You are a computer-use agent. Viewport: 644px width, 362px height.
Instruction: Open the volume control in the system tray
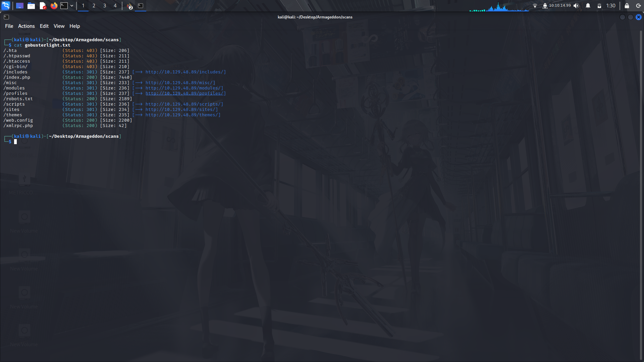(576, 6)
